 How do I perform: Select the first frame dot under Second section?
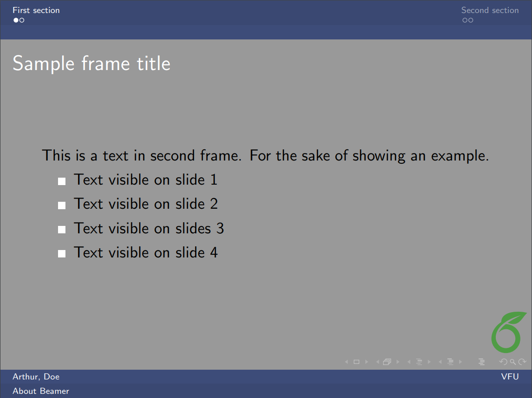(465, 20)
